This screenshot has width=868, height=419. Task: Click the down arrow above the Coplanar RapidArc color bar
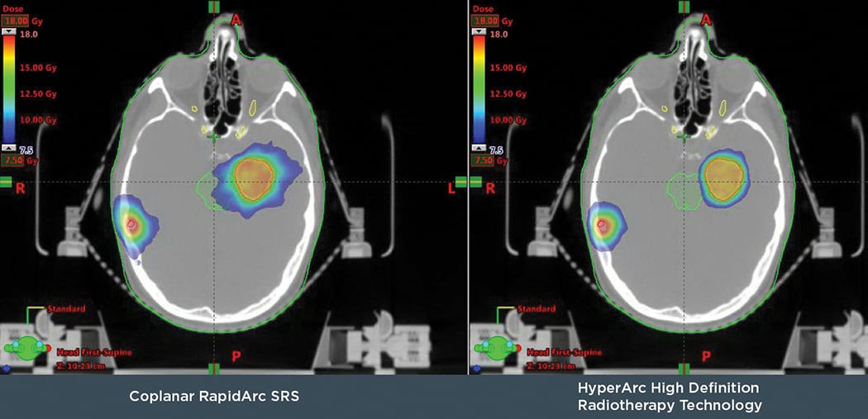[8, 31]
